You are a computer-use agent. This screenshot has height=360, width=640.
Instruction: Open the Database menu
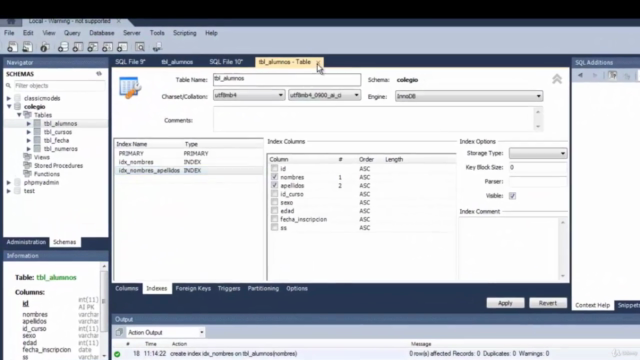click(x=102, y=33)
